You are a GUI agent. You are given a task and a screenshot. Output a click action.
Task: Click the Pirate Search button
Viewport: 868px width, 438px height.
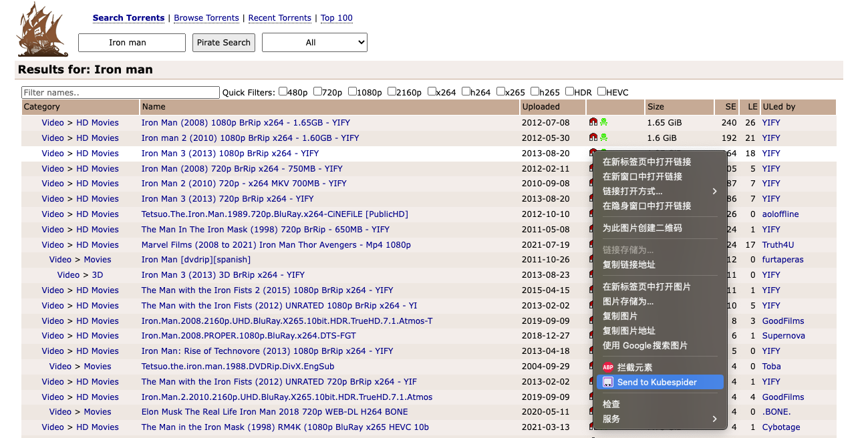[x=223, y=42]
